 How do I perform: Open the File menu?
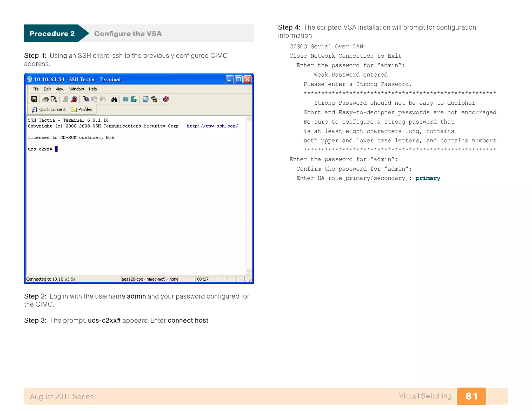[36, 89]
